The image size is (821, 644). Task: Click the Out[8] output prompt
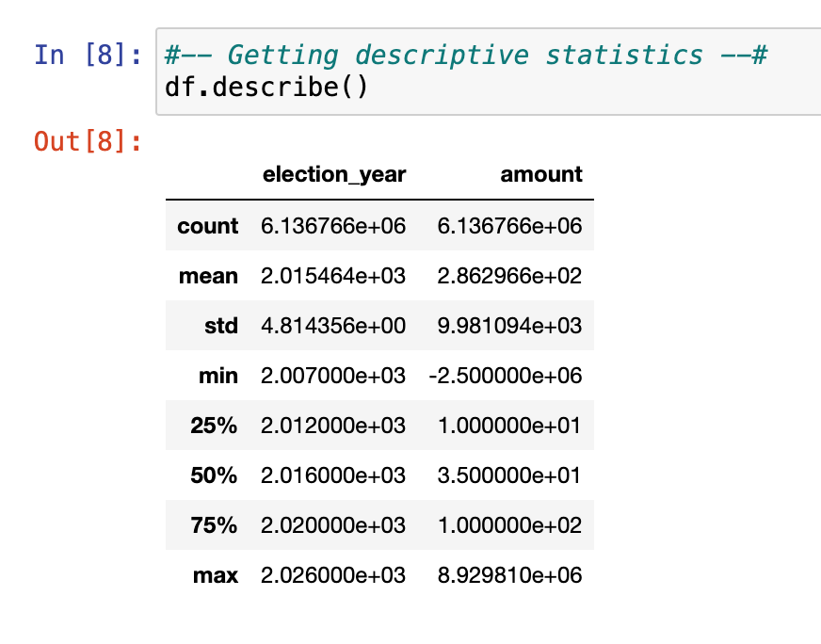87,141
